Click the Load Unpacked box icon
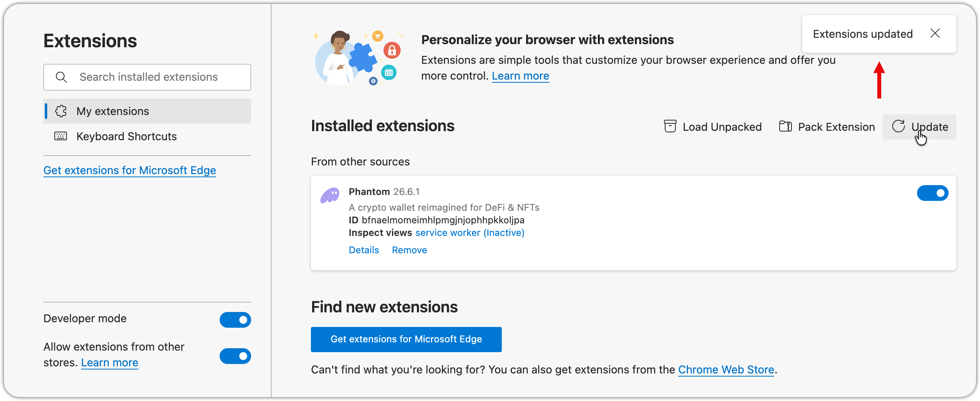The width and height of the screenshot is (980, 401). point(670,126)
